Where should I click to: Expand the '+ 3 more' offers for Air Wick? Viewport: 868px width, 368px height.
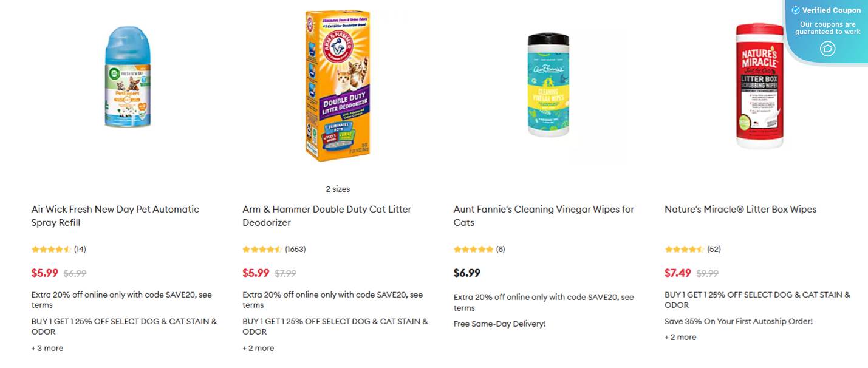pyautogui.click(x=47, y=348)
